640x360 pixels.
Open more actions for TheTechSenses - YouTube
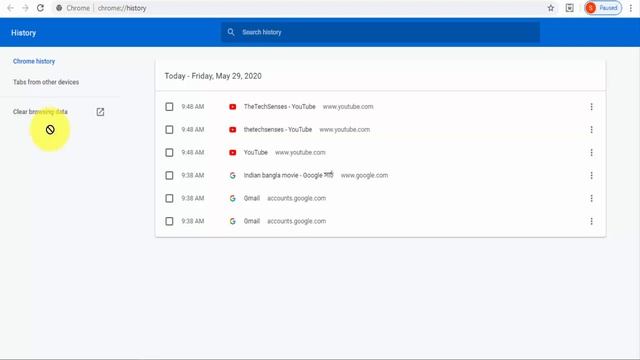point(591,107)
